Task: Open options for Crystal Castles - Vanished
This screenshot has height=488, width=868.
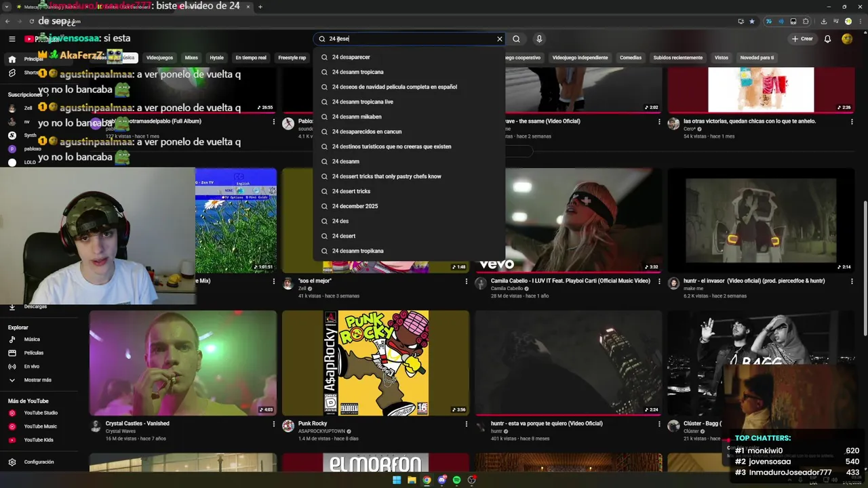Action: pos(274,424)
